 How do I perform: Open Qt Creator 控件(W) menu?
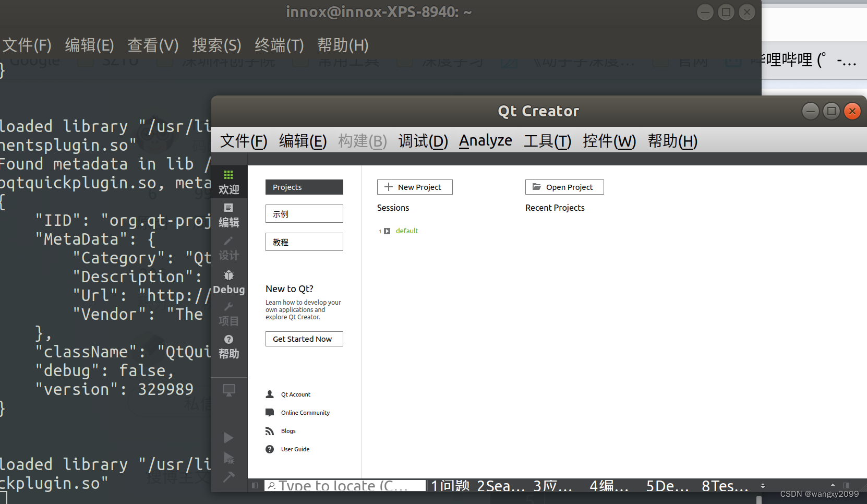coord(609,141)
